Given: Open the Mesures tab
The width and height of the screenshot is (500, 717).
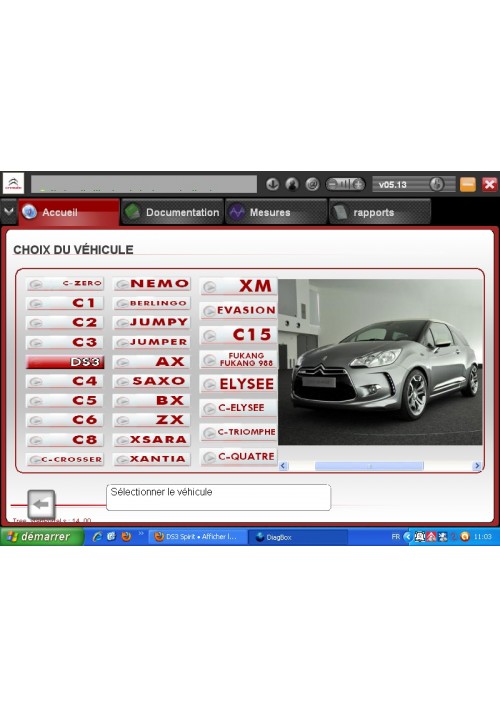Looking at the screenshot, I should 276,212.
